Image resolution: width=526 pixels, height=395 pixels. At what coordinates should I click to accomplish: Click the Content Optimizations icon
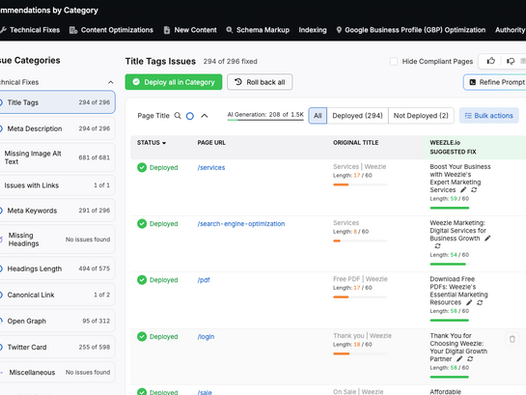click(x=73, y=30)
